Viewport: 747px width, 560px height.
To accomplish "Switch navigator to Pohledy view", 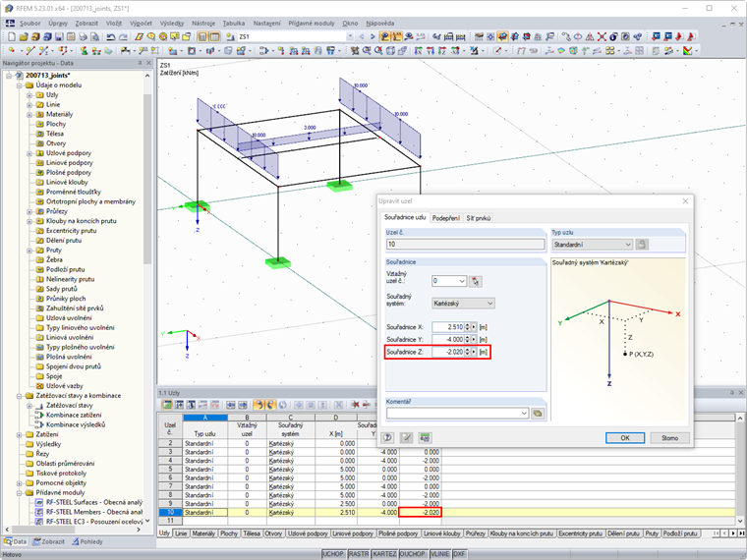I will (87, 541).
